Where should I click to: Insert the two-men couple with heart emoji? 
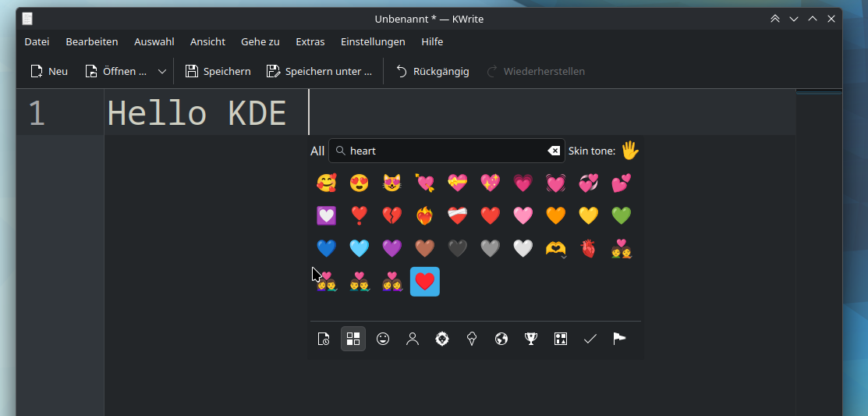360,282
